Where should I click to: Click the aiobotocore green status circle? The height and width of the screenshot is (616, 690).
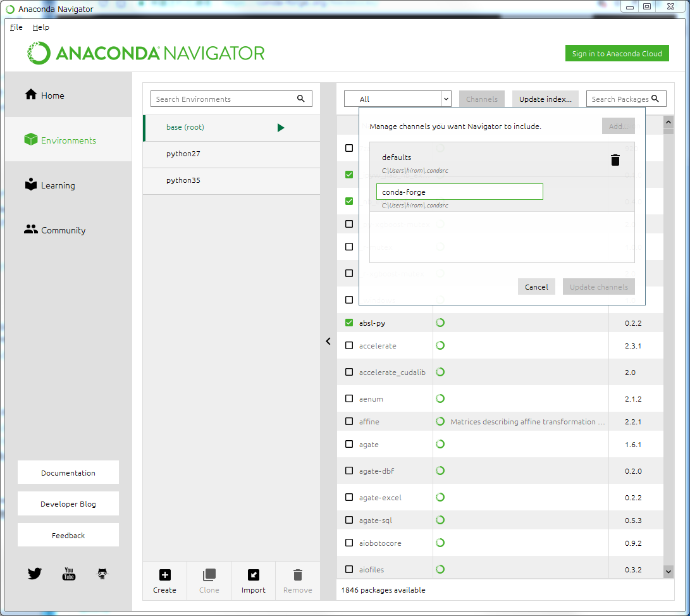coord(440,543)
